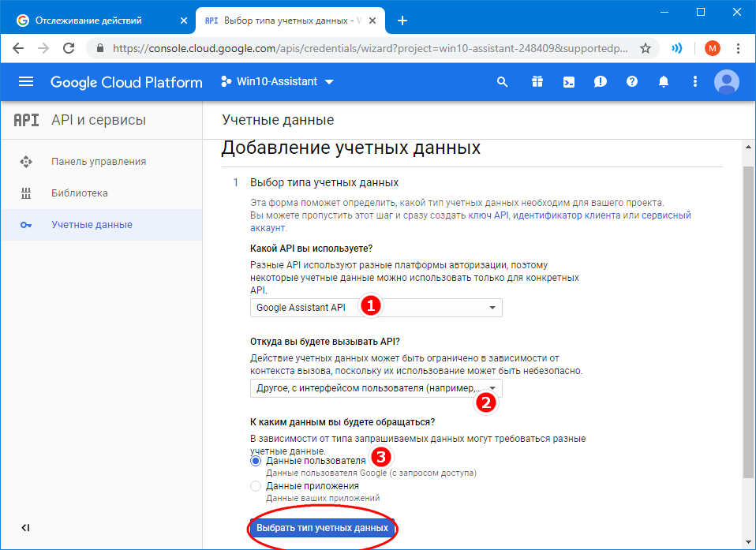Collapse the left sidebar panel

click(25, 528)
